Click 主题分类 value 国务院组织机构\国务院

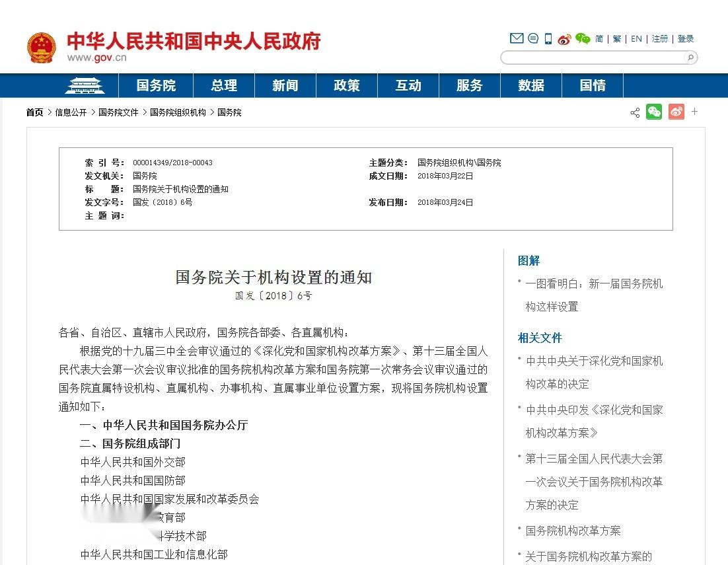(x=459, y=163)
